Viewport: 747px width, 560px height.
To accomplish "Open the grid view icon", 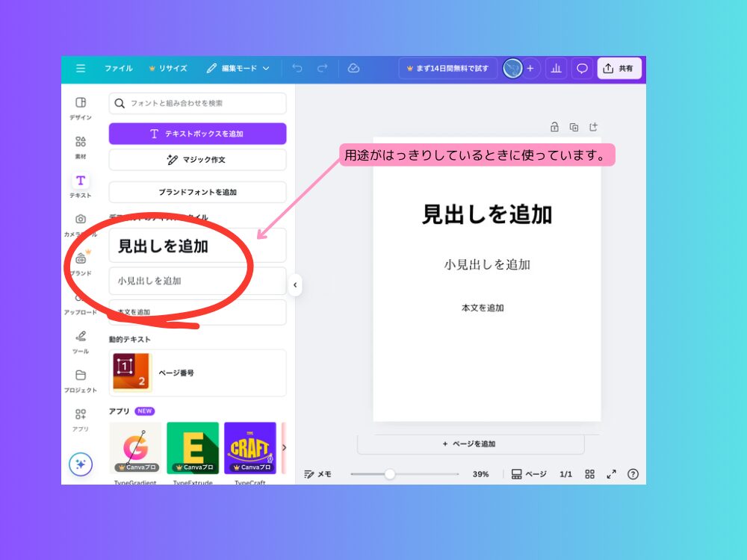I will 590,474.
